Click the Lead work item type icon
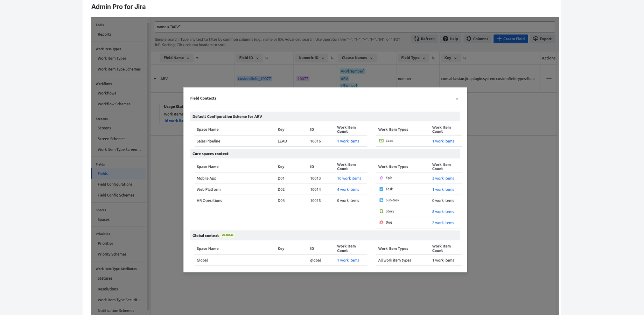644x315 pixels. tap(381, 141)
